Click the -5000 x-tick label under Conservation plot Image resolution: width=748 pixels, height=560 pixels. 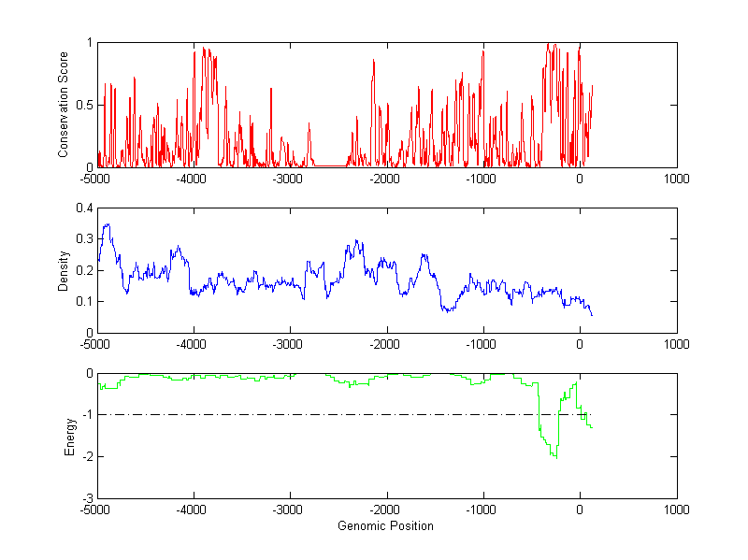click(96, 179)
